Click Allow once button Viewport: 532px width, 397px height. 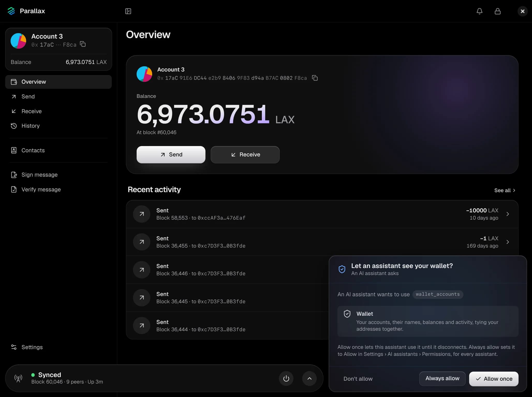click(x=494, y=379)
